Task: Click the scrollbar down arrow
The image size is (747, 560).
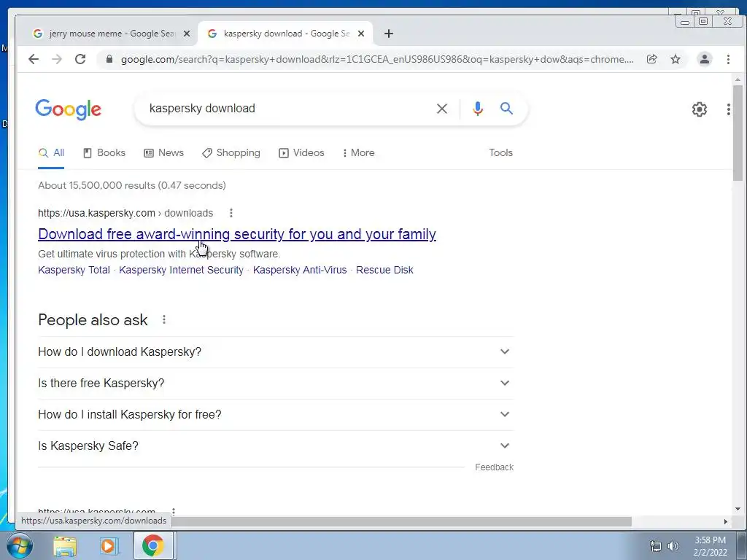Action: coord(738,509)
